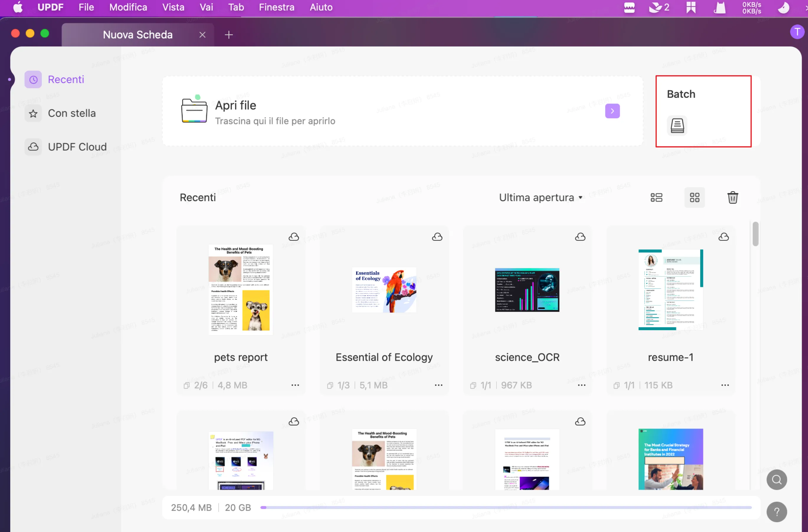Image resolution: width=808 pixels, height=532 pixels.
Task: Click the more options ellipsis on resume-1
Action: [725, 385]
